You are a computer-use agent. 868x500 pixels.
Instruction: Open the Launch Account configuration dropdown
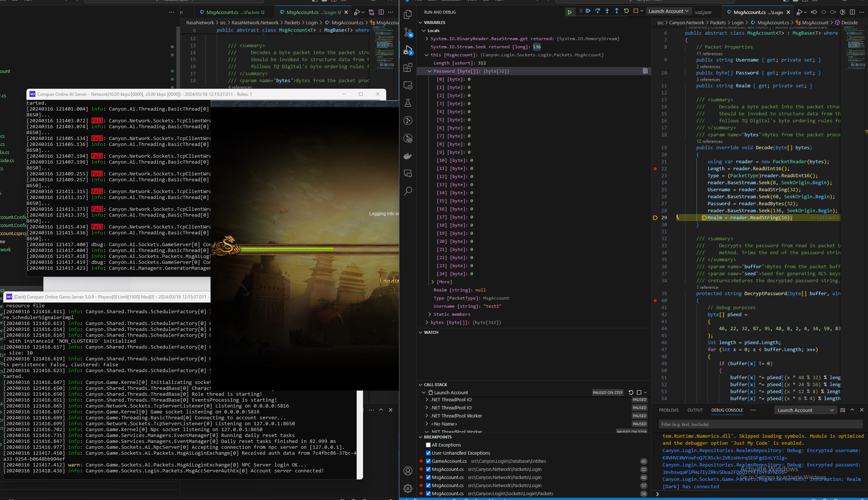click(x=668, y=11)
